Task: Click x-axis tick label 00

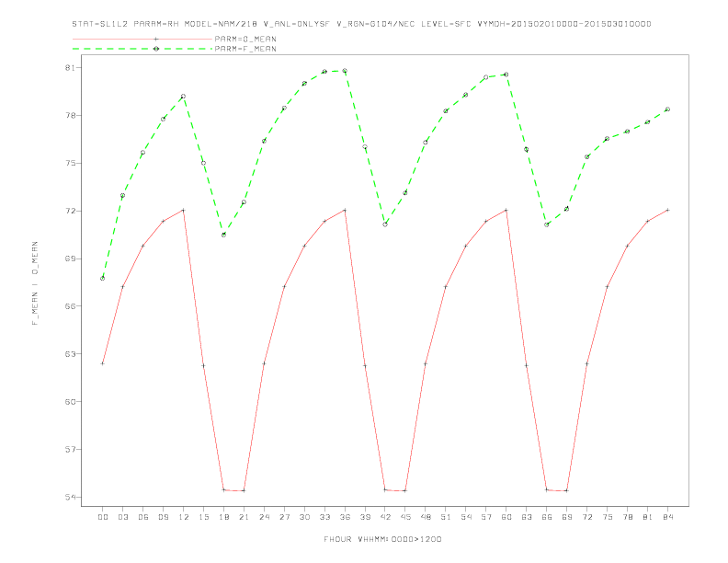Action: (103, 517)
